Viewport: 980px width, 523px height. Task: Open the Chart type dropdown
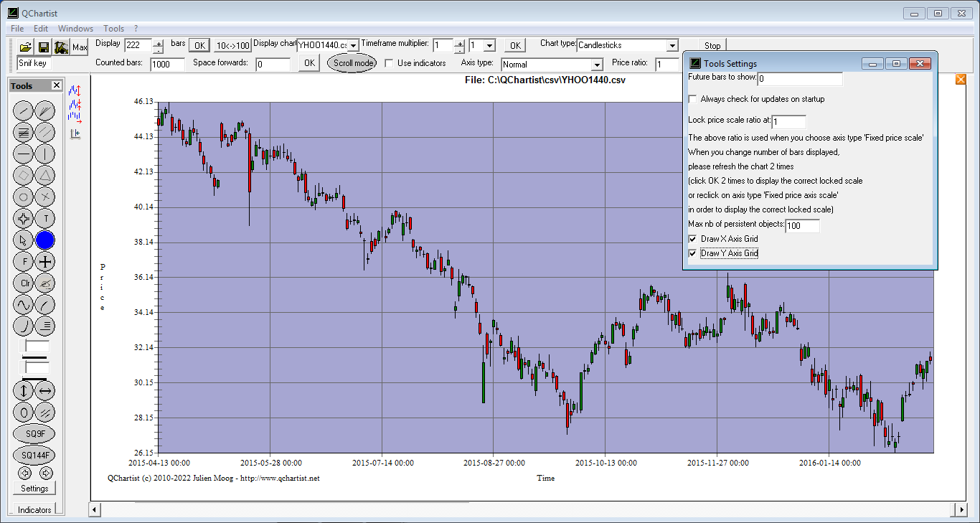pyautogui.click(x=672, y=45)
